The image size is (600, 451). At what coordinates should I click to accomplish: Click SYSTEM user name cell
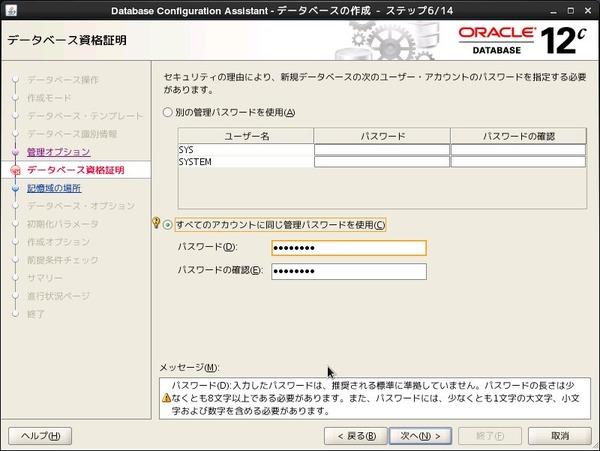pos(246,161)
